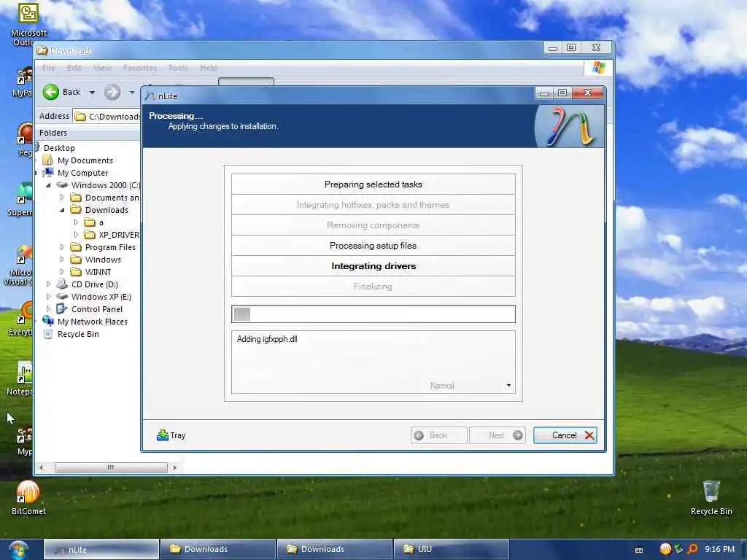Click the folder tree scroll right arrow
This screenshot has height=560, width=747.
point(175,467)
